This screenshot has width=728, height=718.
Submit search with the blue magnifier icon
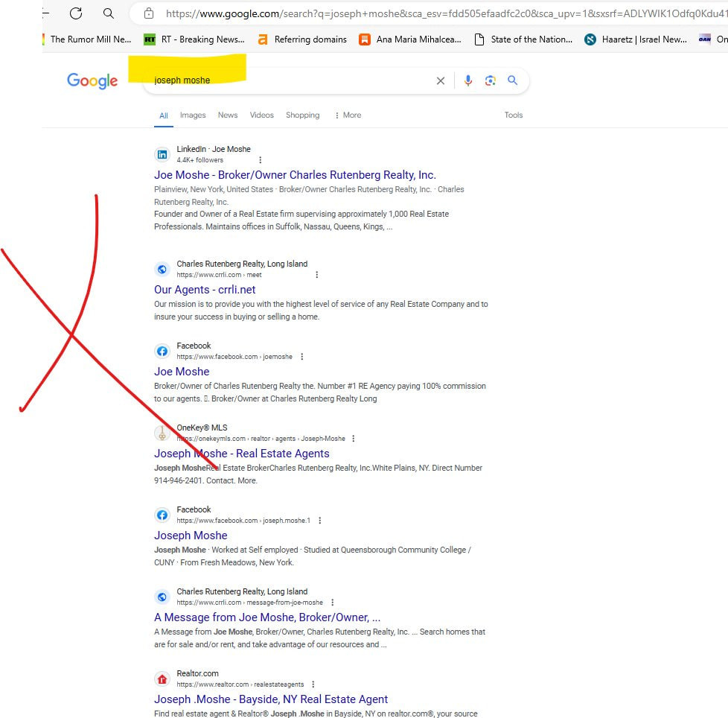point(513,80)
